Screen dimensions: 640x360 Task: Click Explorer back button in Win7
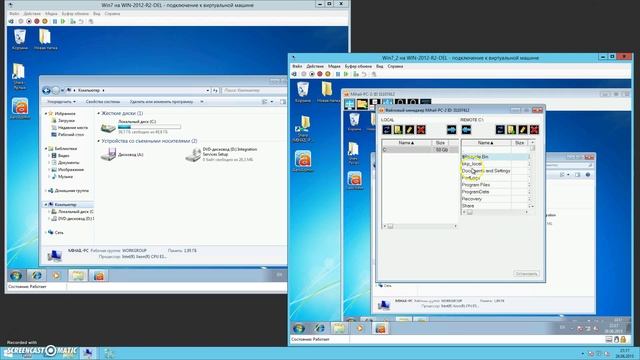[47, 90]
